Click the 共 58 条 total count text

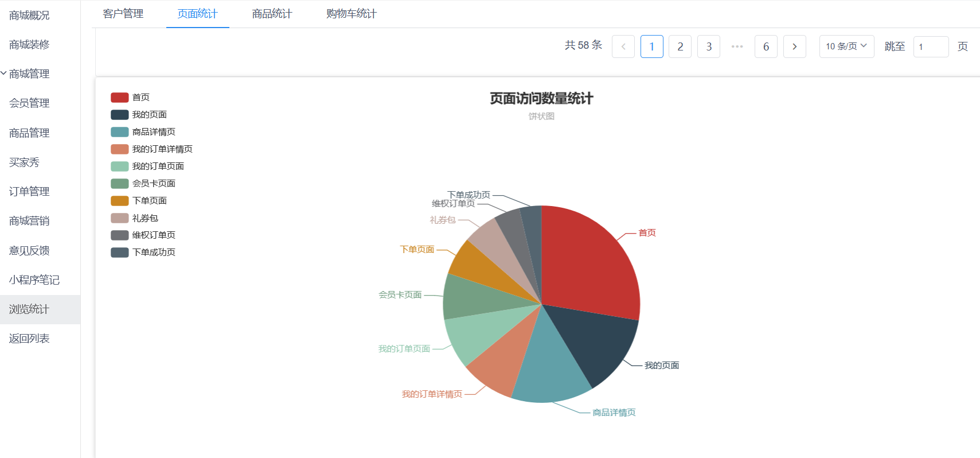click(583, 45)
